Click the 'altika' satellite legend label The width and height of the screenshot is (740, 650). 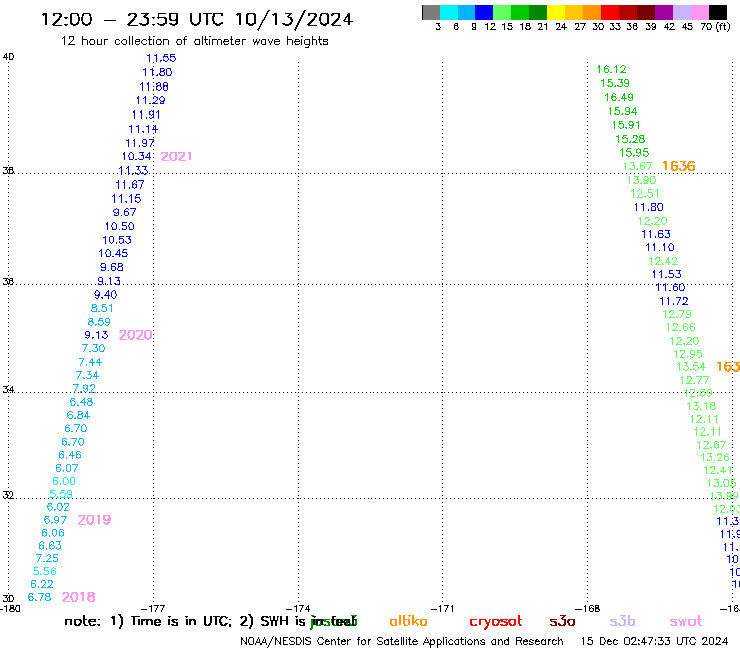pos(408,621)
